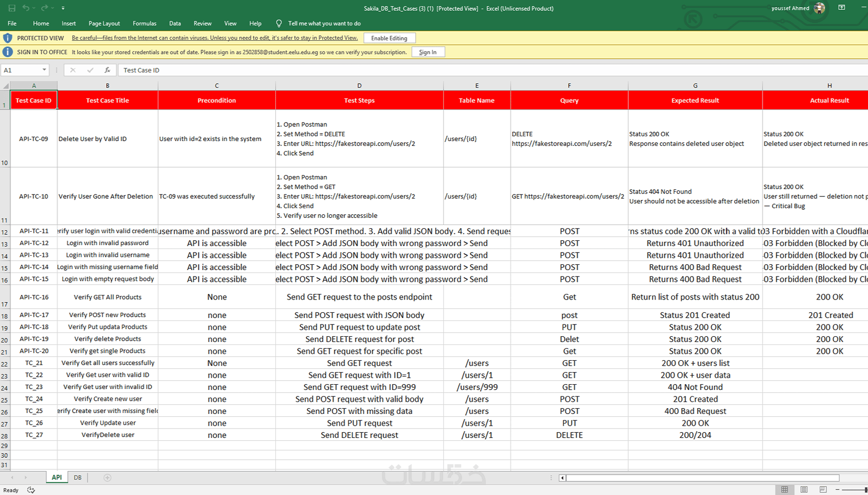Click the Tell me lightbulb icon
Image resolution: width=868 pixels, height=495 pixels.
point(279,23)
